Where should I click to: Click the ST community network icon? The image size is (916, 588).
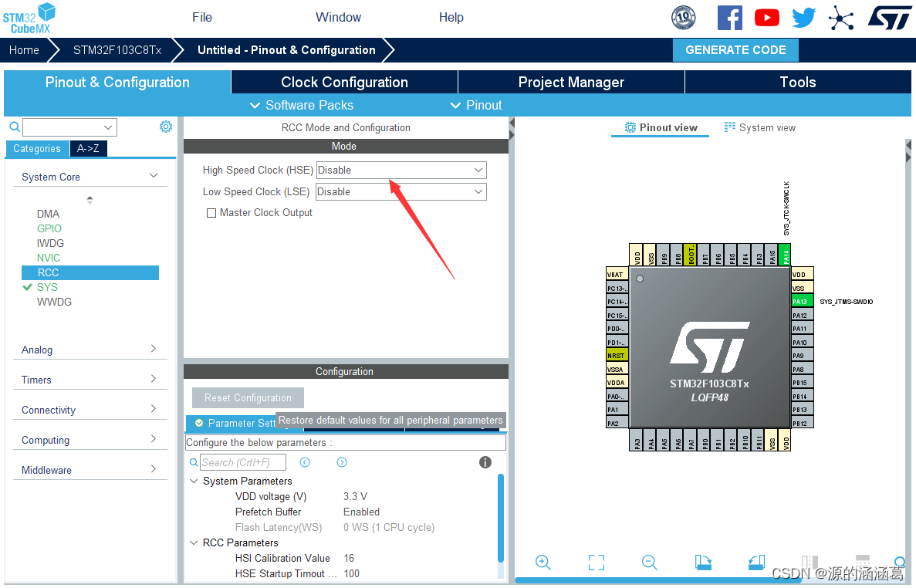point(841,18)
